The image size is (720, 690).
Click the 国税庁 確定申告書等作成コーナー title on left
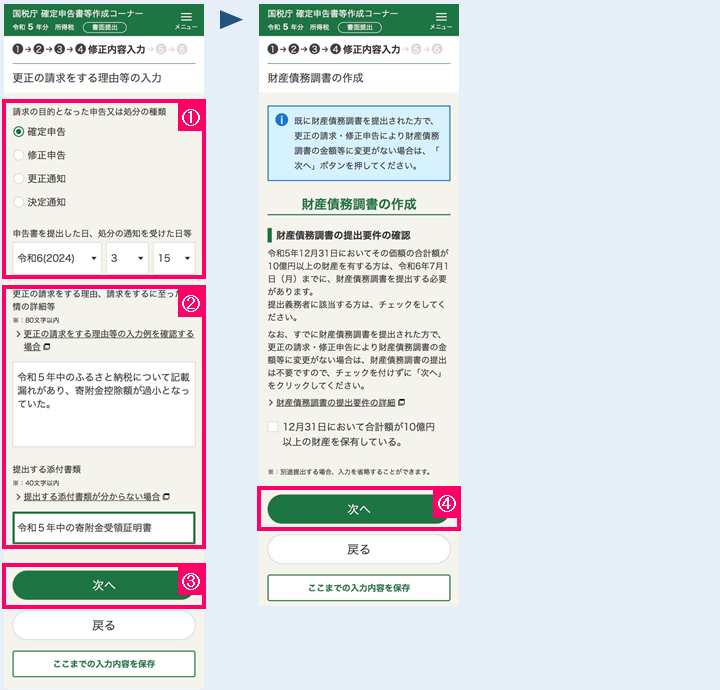(x=78, y=14)
